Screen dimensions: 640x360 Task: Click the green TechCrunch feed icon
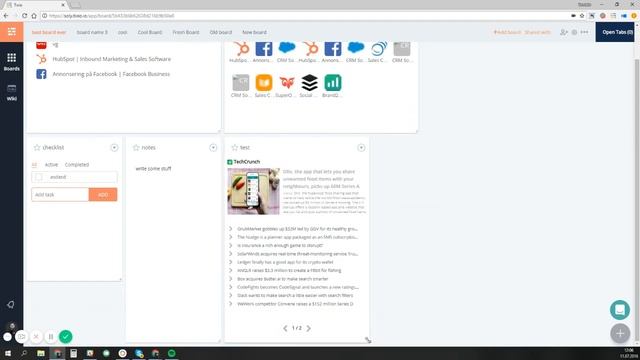[230, 162]
